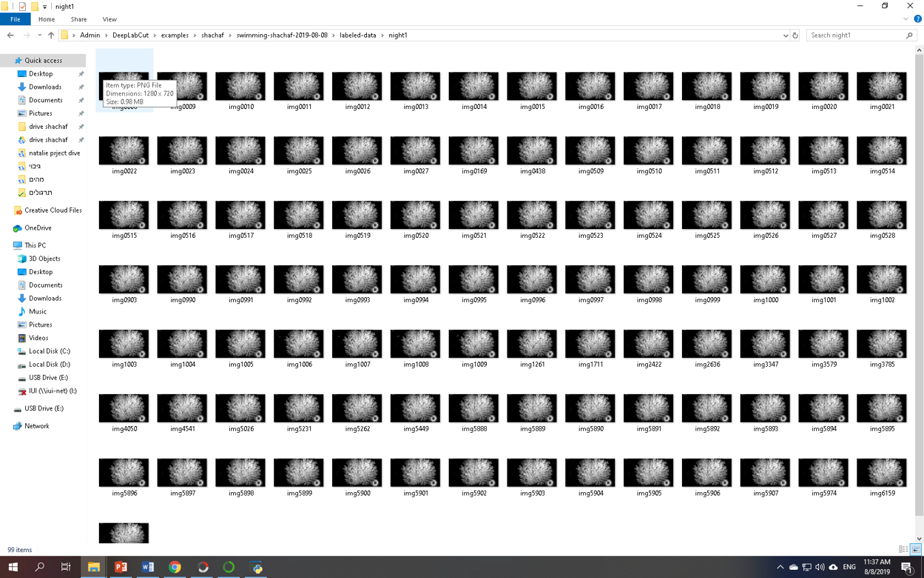
Task: Launch Microsoft Word from the taskbar
Action: coord(147,566)
